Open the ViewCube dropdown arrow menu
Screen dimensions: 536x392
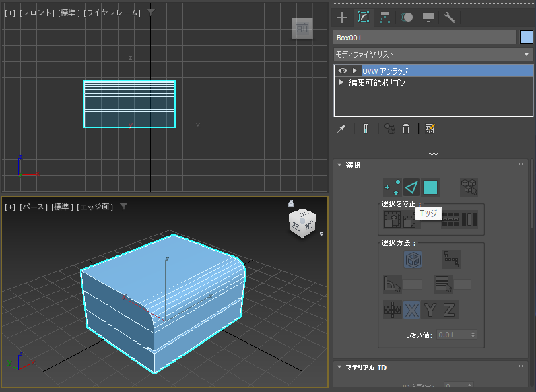(x=321, y=234)
